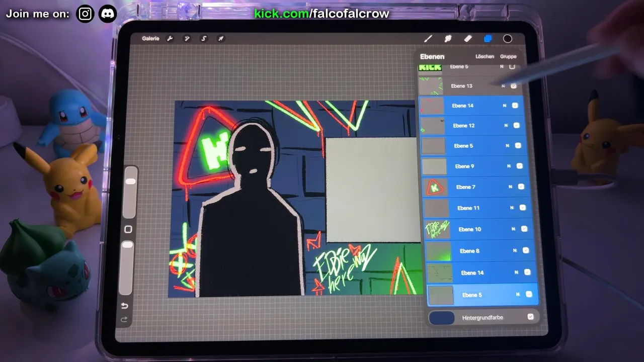The width and height of the screenshot is (644, 362).
Task: Close the blue Layers panel icon
Action: (488, 39)
